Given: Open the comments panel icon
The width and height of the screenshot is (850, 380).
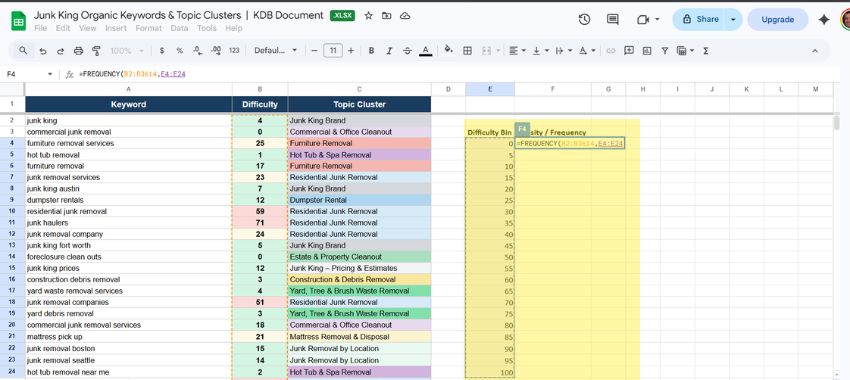Looking at the screenshot, I should click(613, 20).
